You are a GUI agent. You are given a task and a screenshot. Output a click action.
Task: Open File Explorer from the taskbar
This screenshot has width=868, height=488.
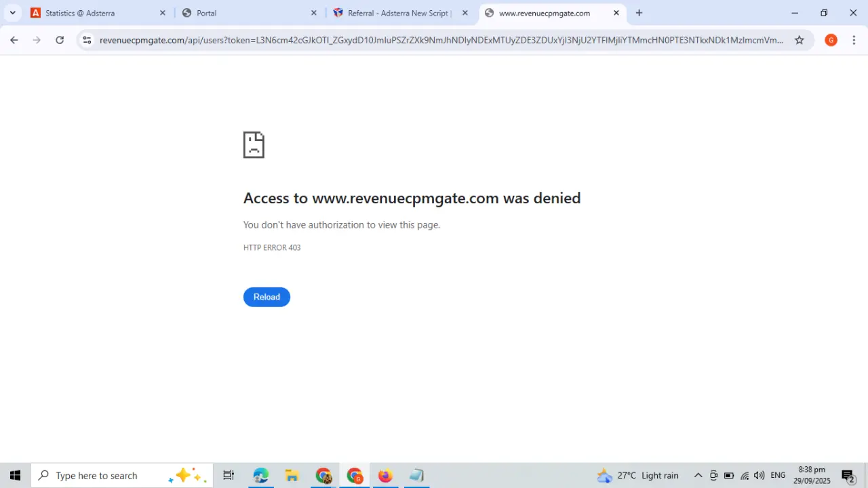(292, 475)
